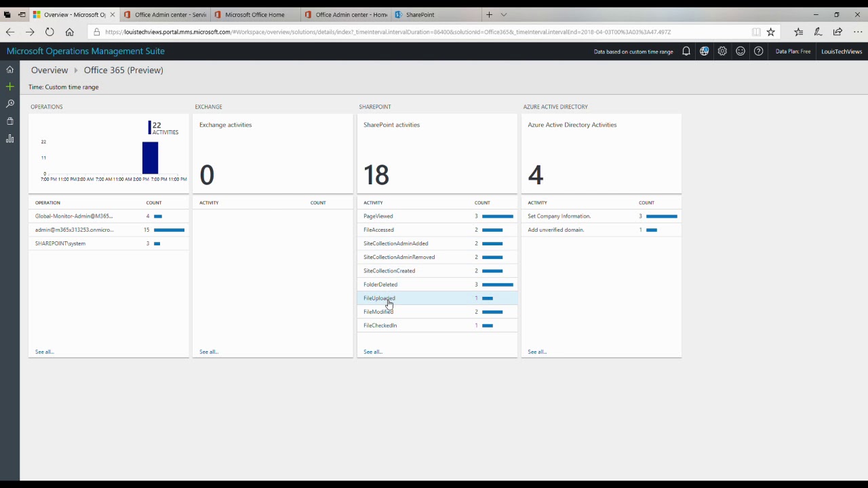The image size is (868, 488).
Task: Select FileModified activity row
Action: point(437,312)
